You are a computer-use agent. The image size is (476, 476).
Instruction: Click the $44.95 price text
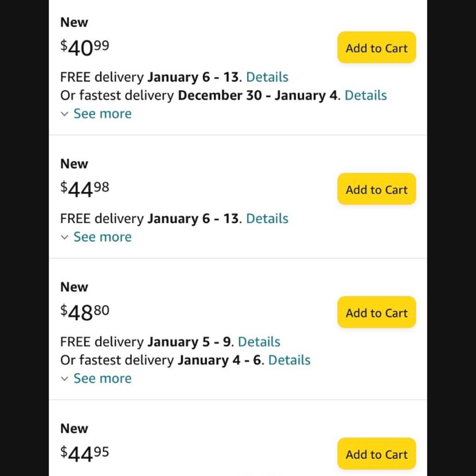tap(85, 454)
